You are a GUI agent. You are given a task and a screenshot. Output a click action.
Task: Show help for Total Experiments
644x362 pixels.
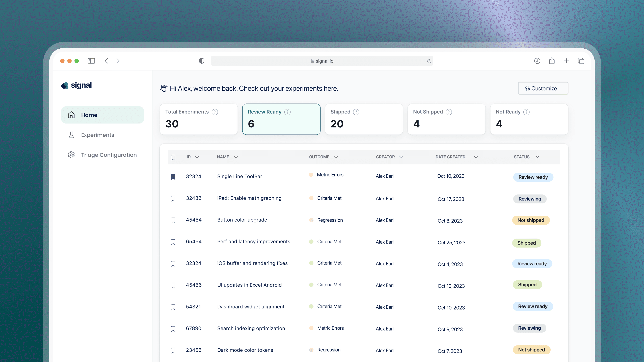[x=214, y=112]
